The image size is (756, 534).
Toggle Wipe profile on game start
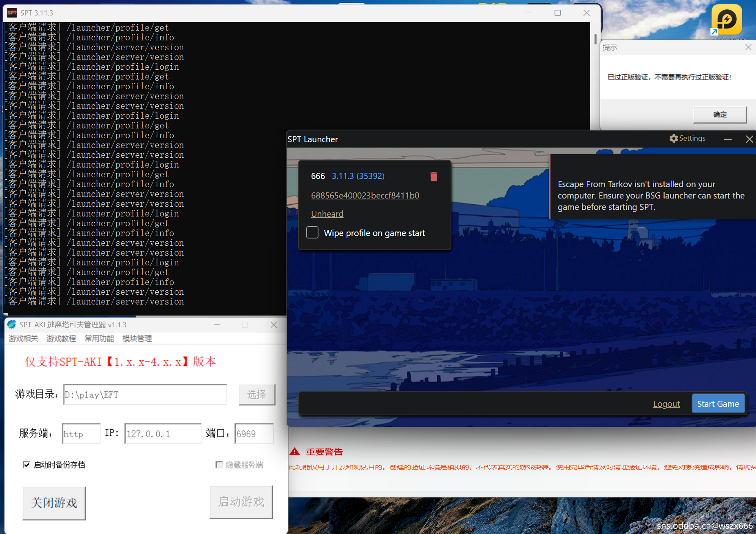pos(312,232)
